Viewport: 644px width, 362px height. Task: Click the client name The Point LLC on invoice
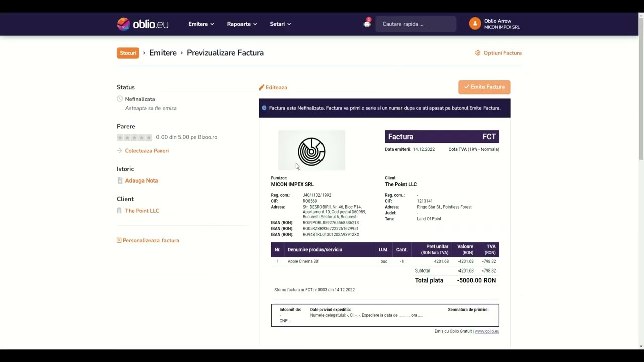[401, 184]
